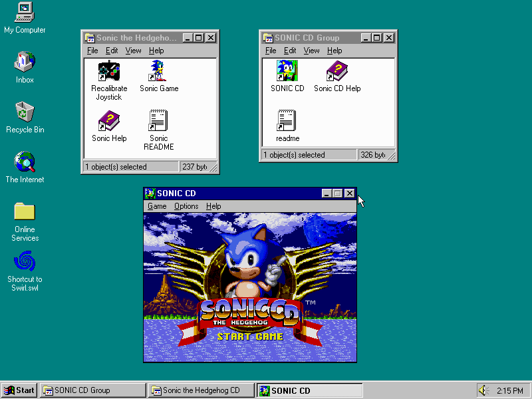Click the Start button on taskbar
532x399 pixels.
pyautogui.click(x=19, y=390)
